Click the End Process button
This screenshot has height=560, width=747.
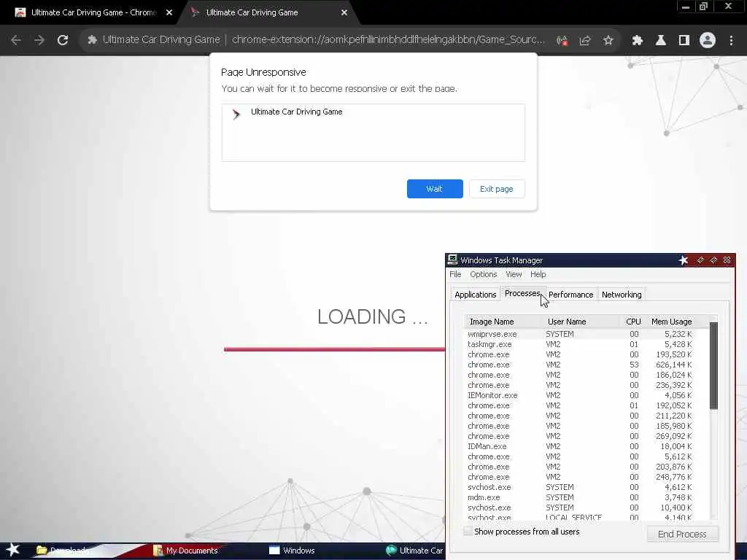coord(682,534)
